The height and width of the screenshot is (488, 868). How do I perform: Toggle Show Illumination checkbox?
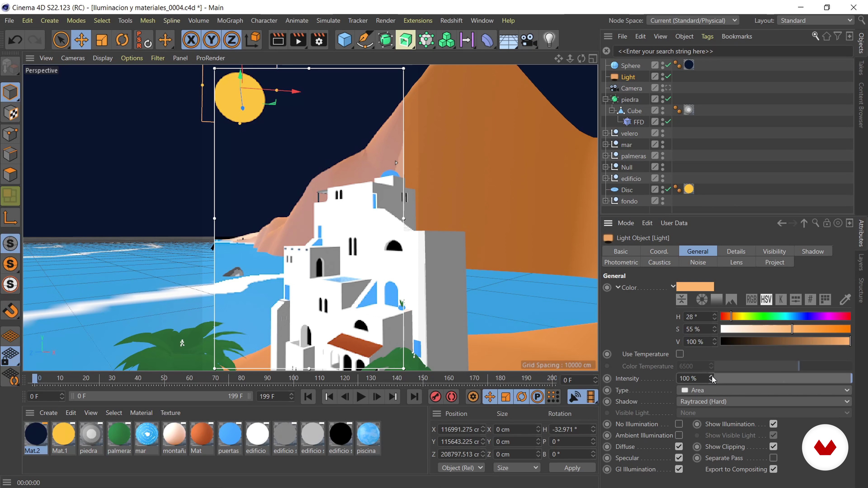pyautogui.click(x=773, y=424)
